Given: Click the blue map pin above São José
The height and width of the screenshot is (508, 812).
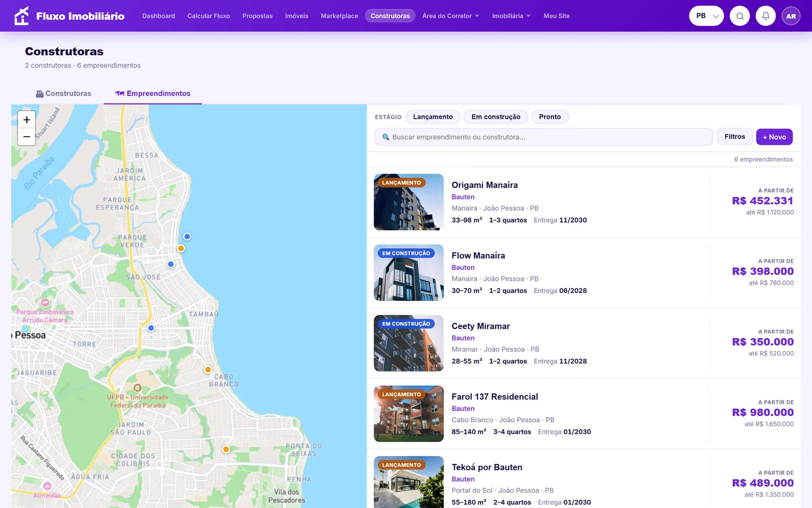Looking at the screenshot, I should (171, 264).
